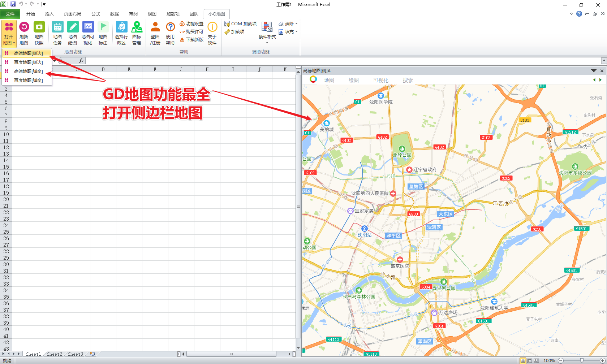Open the 打开地图 dropdown button
The height and width of the screenshot is (364, 607).
[9, 33]
